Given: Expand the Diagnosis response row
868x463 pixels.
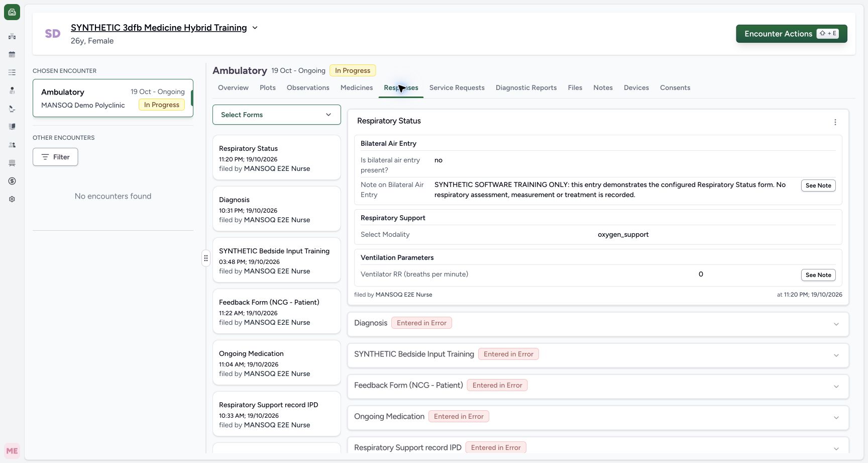Looking at the screenshot, I should (598, 324).
